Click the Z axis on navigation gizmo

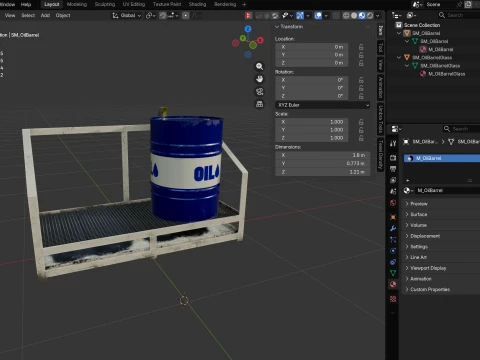click(x=248, y=29)
